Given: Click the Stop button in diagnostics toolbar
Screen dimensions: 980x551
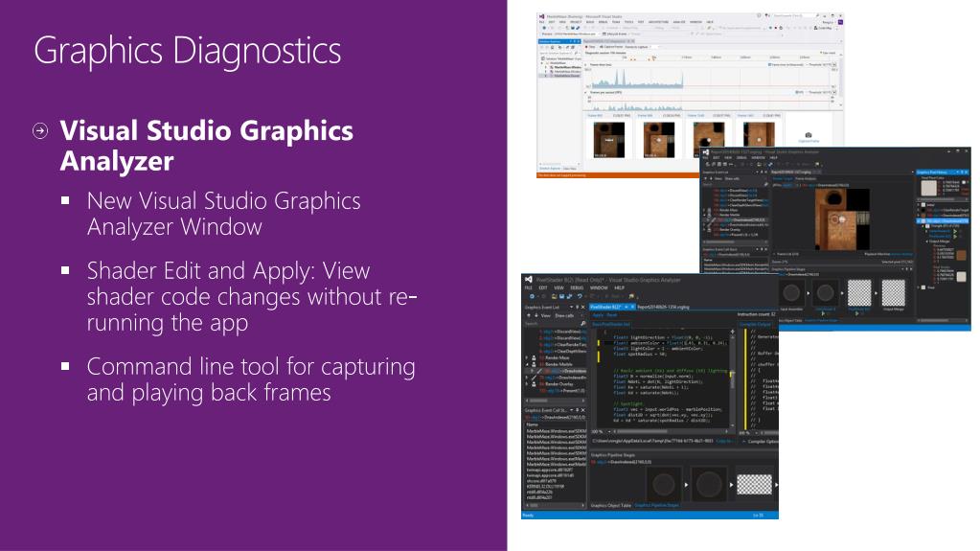Looking at the screenshot, I should (x=589, y=47).
